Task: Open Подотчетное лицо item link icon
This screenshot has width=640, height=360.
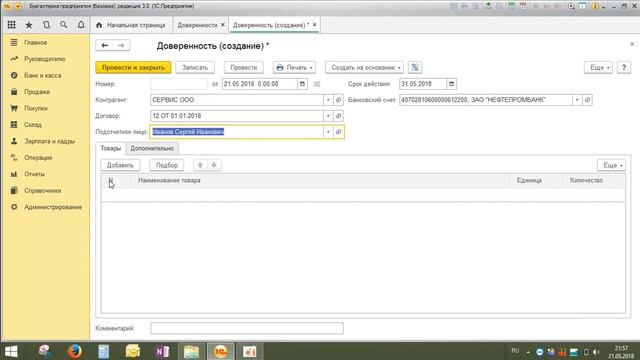Action: pyautogui.click(x=338, y=132)
